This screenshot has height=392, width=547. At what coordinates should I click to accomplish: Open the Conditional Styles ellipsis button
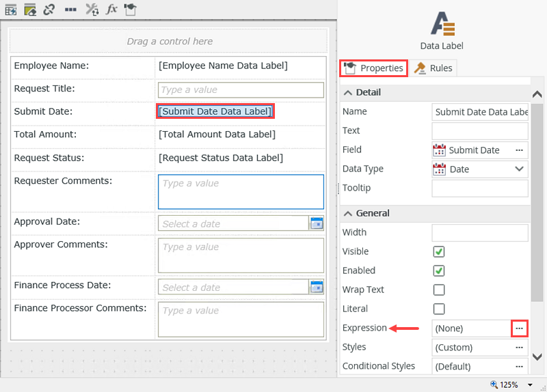pyautogui.click(x=519, y=366)
